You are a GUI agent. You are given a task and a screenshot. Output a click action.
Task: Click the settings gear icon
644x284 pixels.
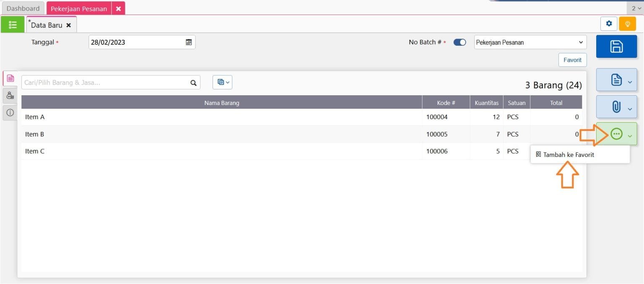(x=609, y=24)
